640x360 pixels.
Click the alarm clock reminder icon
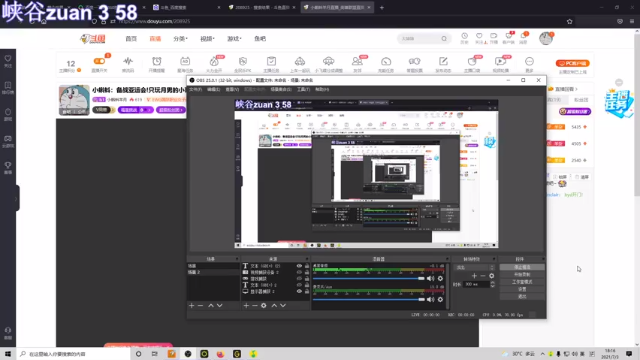point(157,62)
